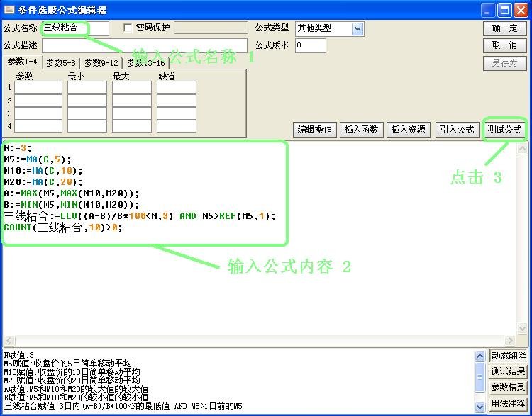Viewport: 532px width, 416px height.
Task: Click the line A:=MAX(M5,MAX(M10,M20));
Action: [72, 193]
